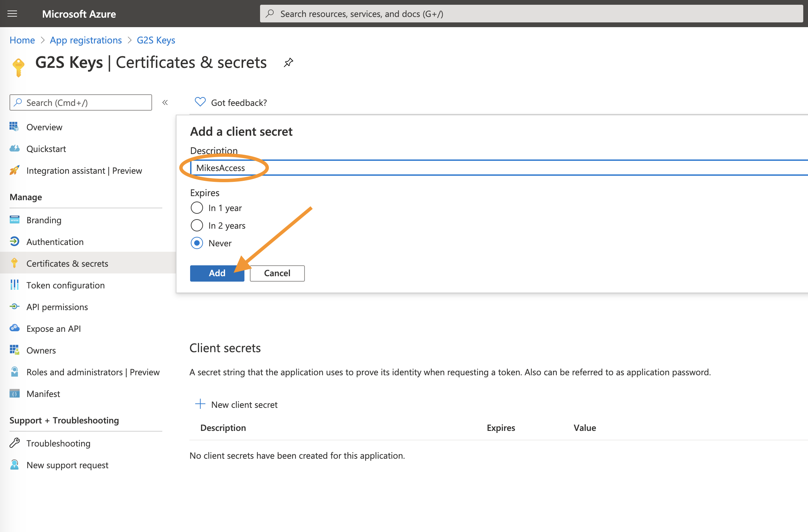
Task: Select the In 2 years expiry option
Action: [x=197, y=225]
